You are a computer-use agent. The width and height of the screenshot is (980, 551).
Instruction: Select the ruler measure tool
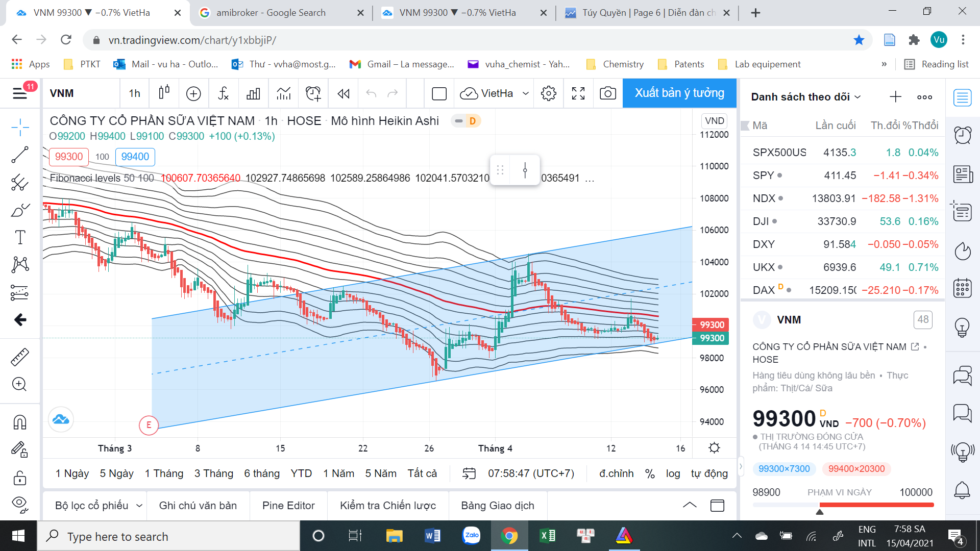tap(20, 357)
